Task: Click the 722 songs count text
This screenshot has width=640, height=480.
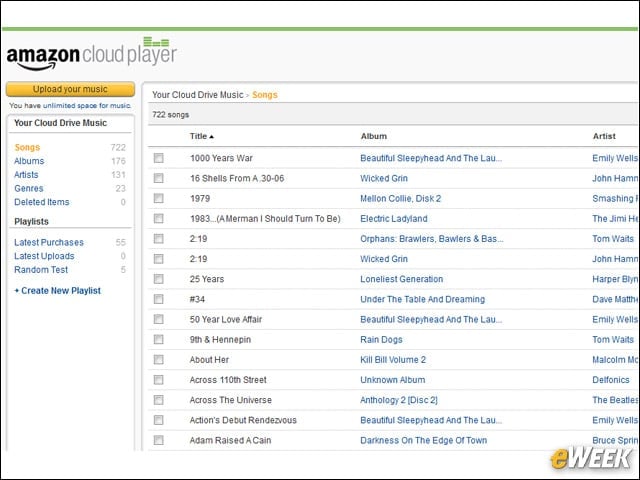Action: tap(170, 115)
